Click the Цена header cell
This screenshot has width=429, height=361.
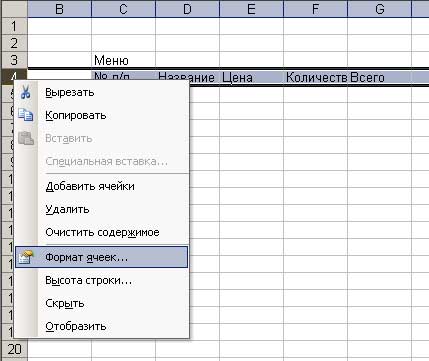(x=251, y=77)
